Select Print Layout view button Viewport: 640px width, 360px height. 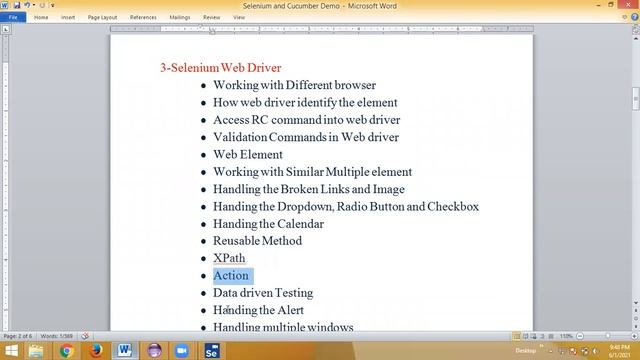pyautogui.click(x=516, y=336)
